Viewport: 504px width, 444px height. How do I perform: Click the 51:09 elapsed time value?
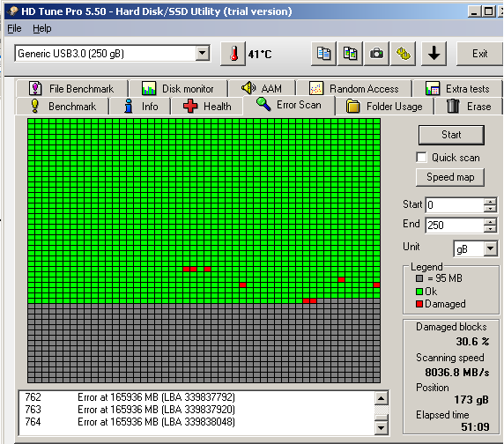pyautogui.click(x=475, y=427)
